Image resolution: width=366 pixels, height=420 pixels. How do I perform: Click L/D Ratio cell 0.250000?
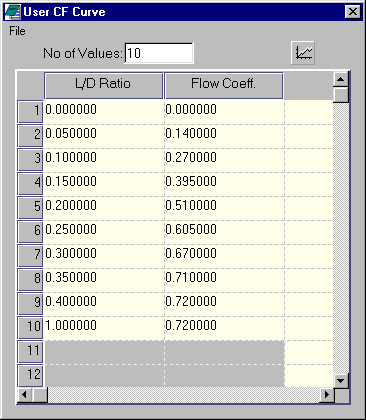104,232
